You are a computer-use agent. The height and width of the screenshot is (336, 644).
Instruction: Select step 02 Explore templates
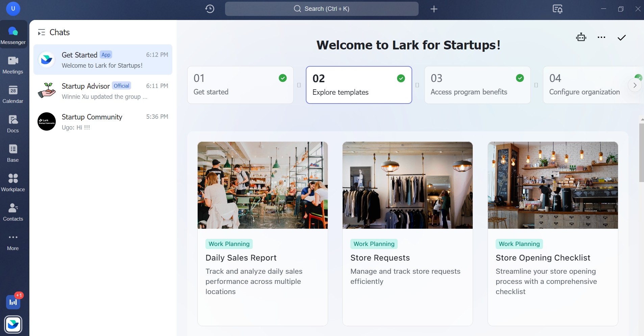359,85
